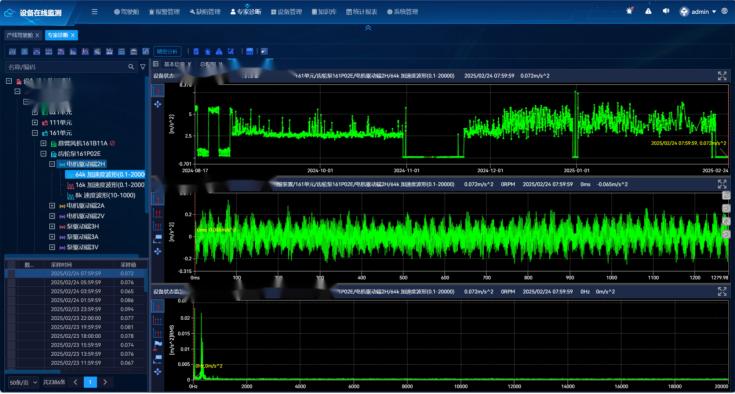735x394 pixels.
Task: Expand the 电机驱动端2A node
Action: tap(52, 206)
